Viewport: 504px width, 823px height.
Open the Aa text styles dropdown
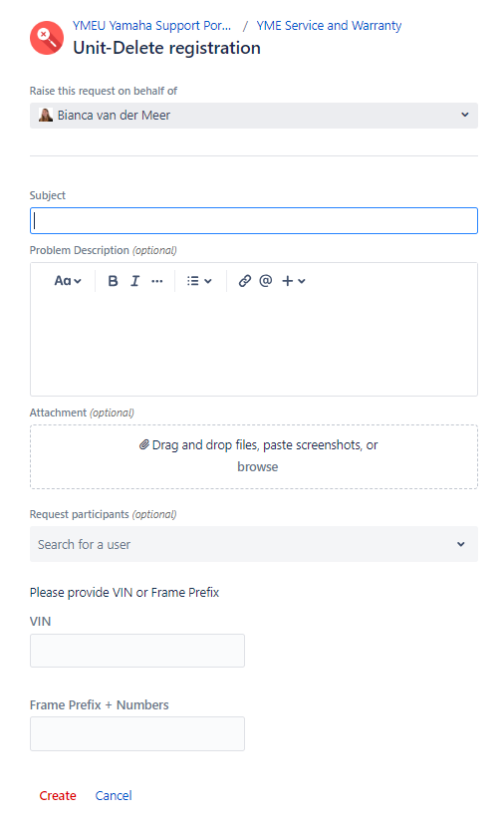point(68,281)
